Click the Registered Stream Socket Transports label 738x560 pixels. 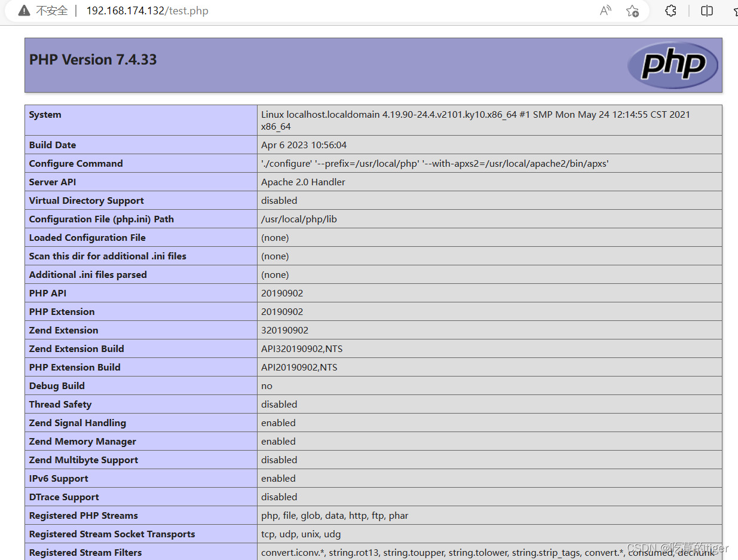[x=112, y=534]
